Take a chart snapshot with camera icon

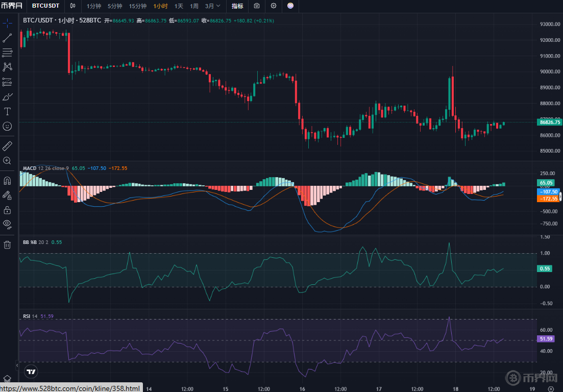coord(257,6)
